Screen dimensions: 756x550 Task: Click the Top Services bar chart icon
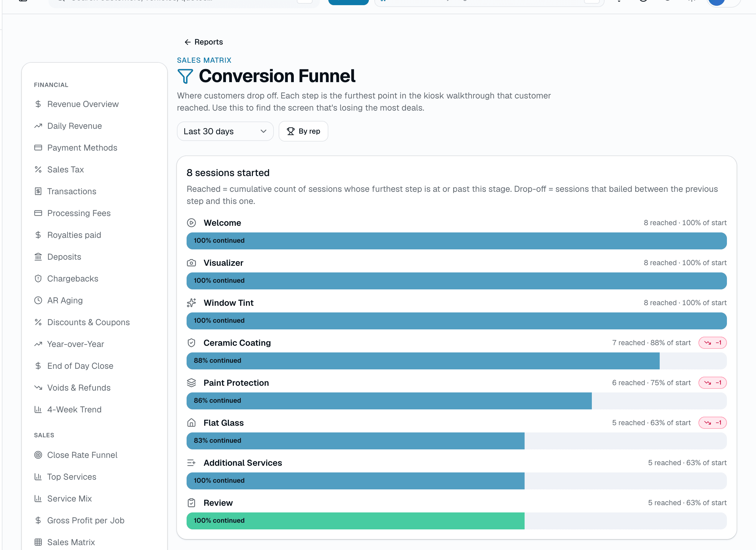38,477
